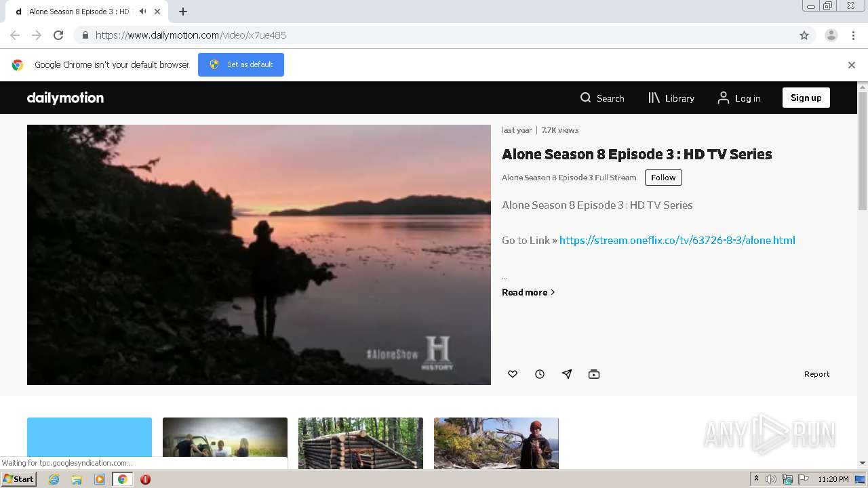Mute the tab via speaker icon
The image size is (868, 488).
pyautogui.click(x=142, y=12)
